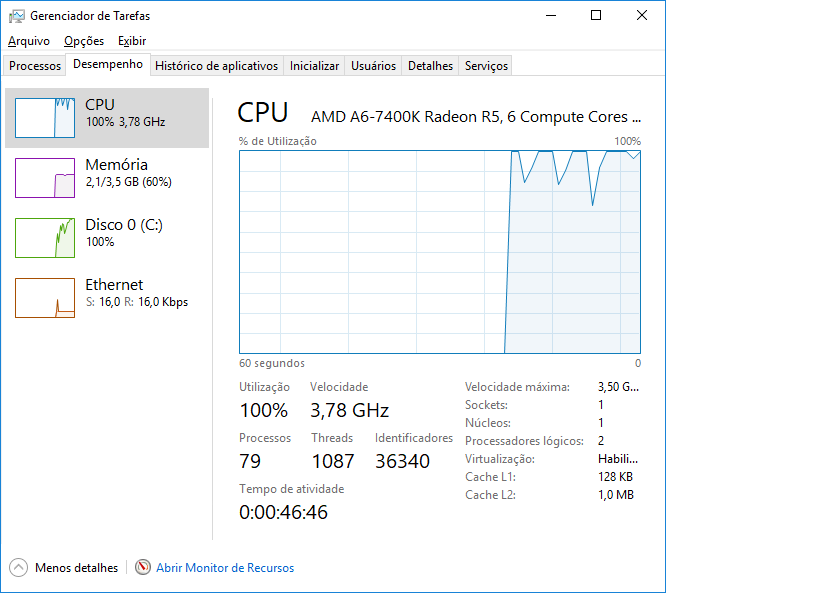The width and height of the screenshot is (819, 593).
Task: Show the Detalhes tab
Action: 430,66
